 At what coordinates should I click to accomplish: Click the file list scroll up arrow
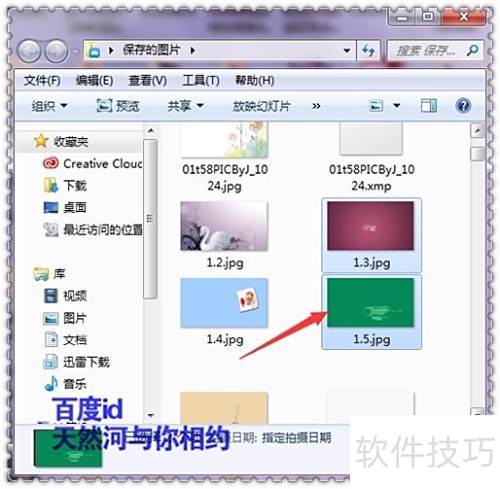point(477,131)
